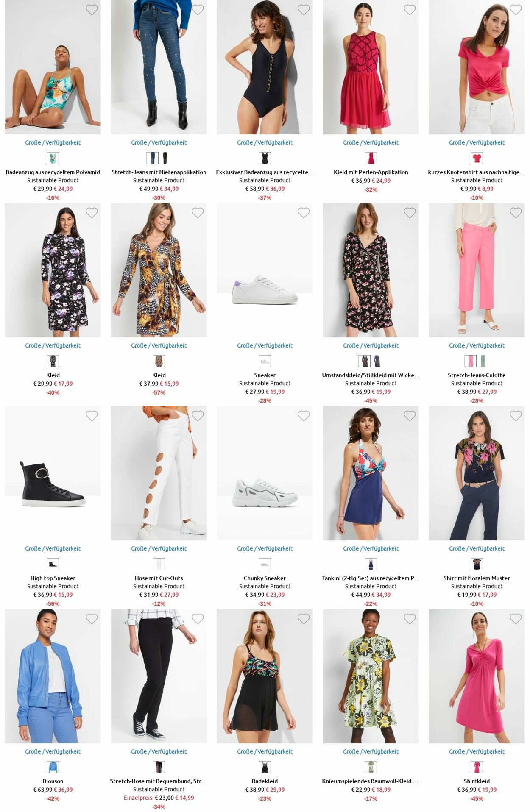Save the white Sneaker to wishlist

click(304, 213)
